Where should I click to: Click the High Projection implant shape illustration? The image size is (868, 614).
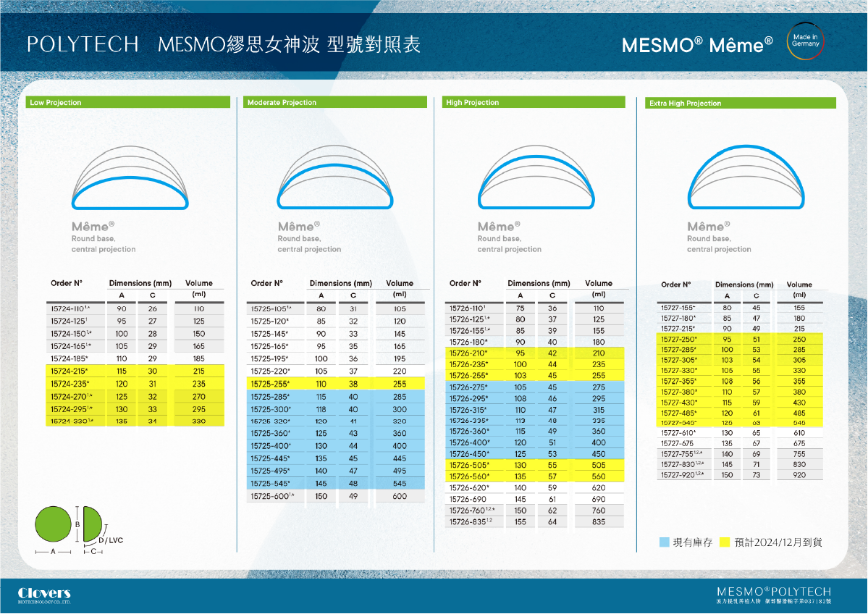536,177
